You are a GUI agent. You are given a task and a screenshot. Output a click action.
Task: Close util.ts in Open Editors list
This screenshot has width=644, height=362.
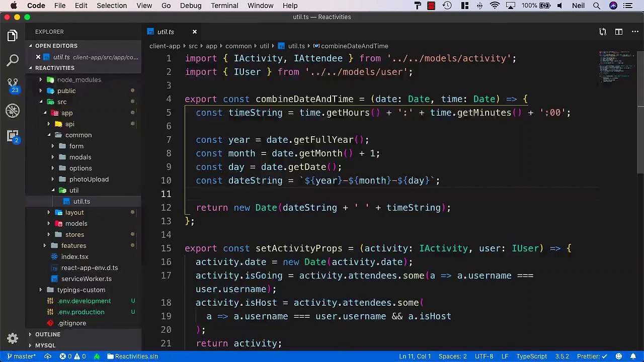coord(38,57)
